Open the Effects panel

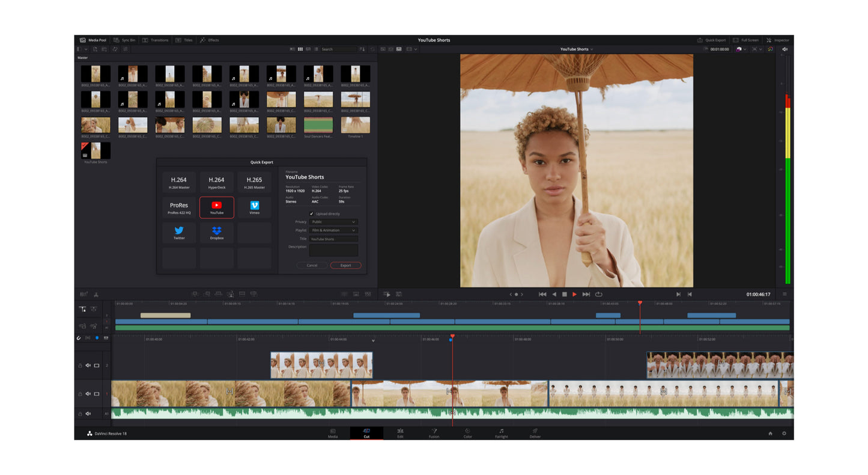click(211, 40)
